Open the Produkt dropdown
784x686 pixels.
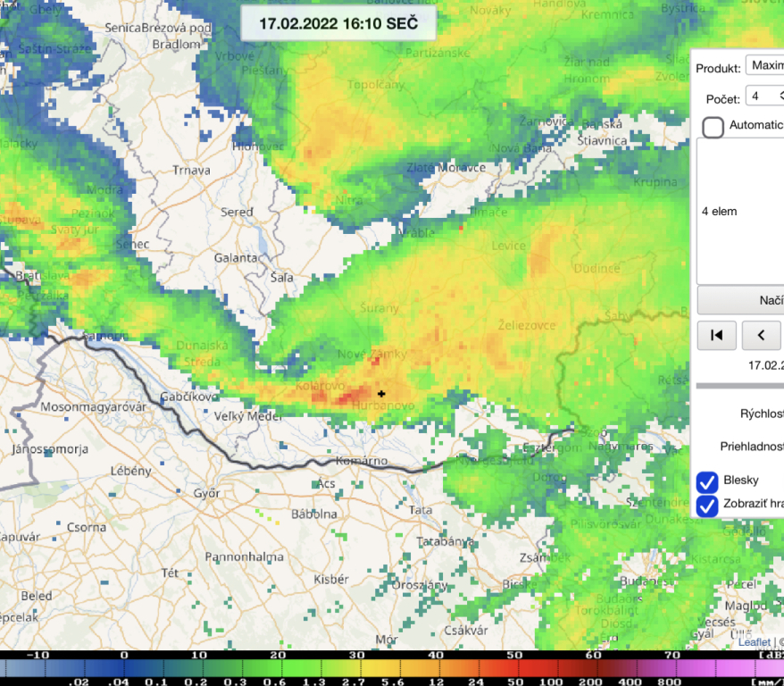pos(764,66)
